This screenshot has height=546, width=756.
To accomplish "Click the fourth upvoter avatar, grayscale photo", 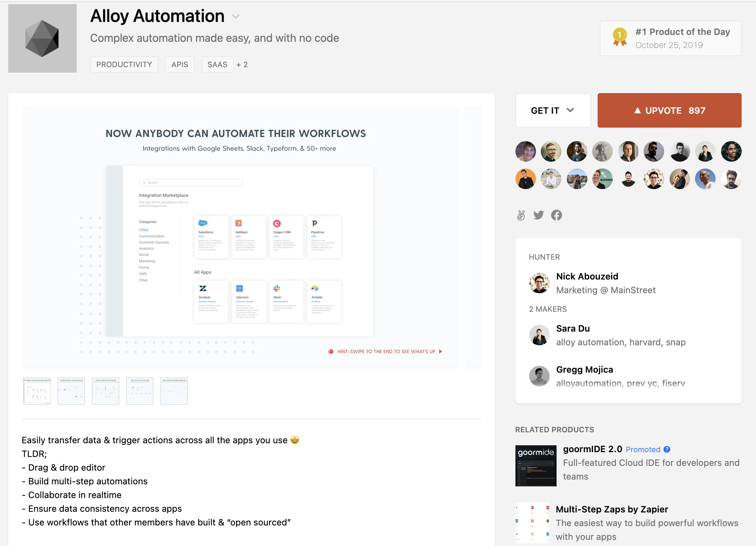I will 602,151.
